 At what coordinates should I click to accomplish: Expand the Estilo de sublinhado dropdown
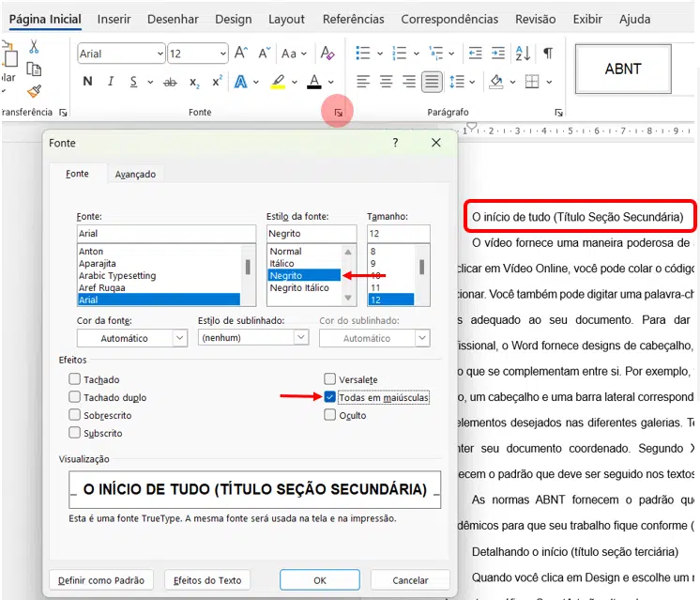(253, 338)
